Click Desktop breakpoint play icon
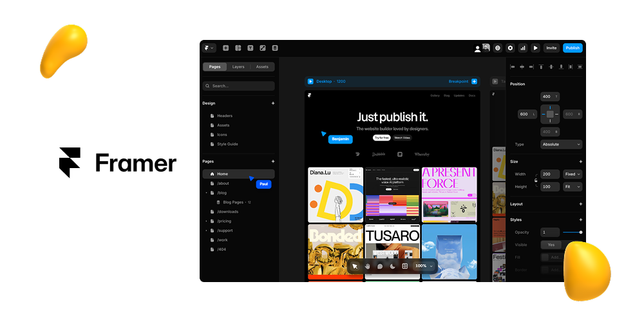This screenshot has width=644, height=322. click(310, 81)
